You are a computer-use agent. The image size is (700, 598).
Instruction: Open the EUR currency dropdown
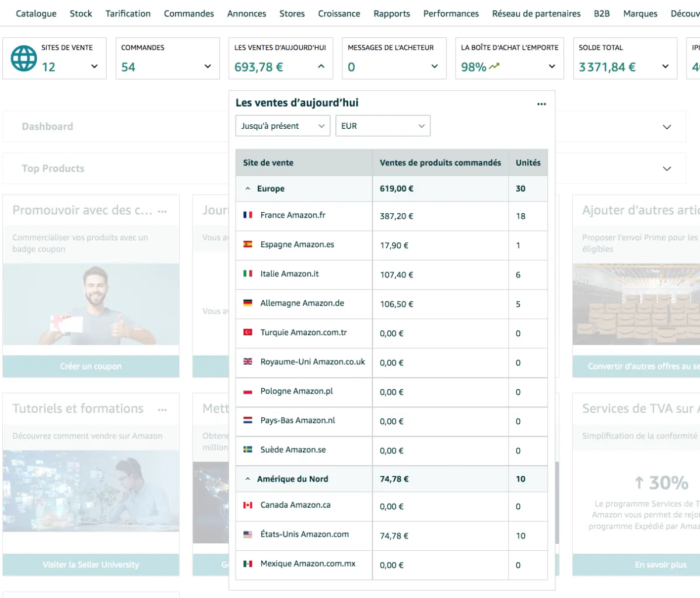pyautogui.click(x=383, y=126)
